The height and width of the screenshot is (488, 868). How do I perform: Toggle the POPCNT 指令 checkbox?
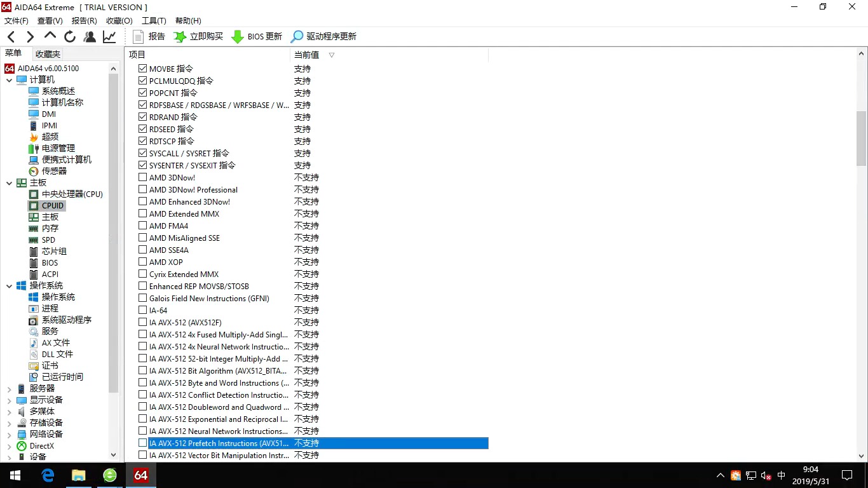142,93
